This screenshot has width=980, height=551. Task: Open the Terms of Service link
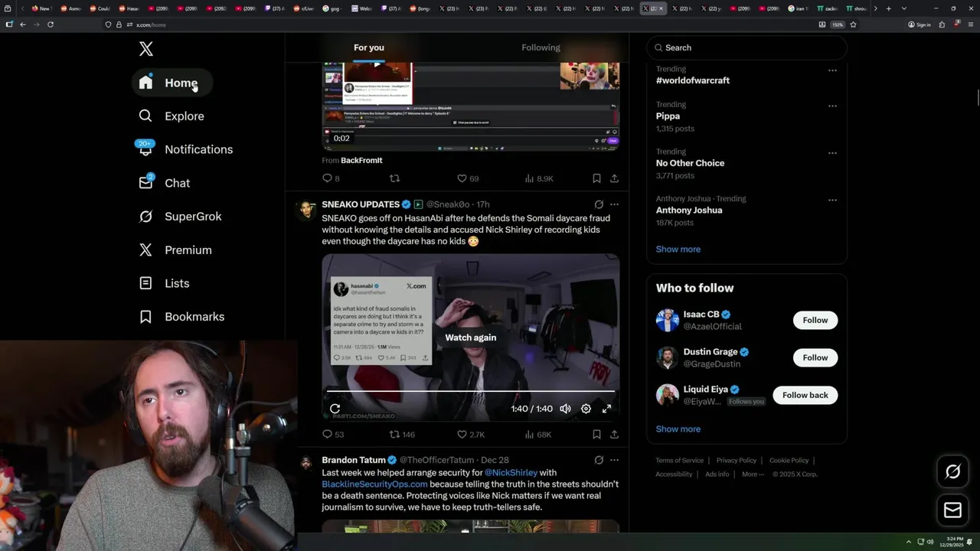click(679, 461)
